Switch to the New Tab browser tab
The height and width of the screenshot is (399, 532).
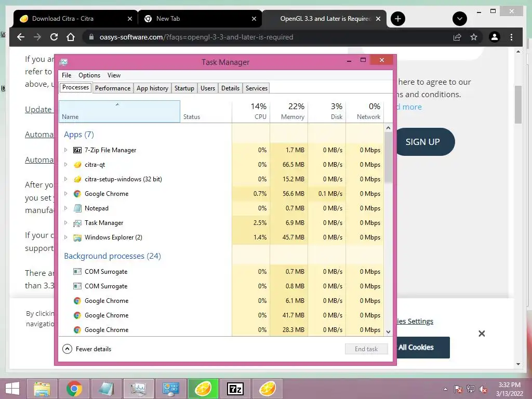(x=200, y=19)
